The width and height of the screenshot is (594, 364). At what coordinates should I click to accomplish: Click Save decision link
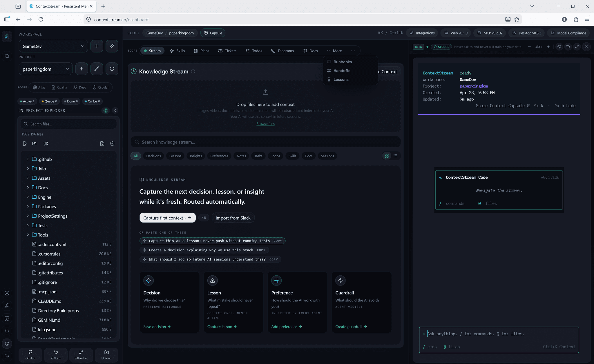tap(157, 327)
